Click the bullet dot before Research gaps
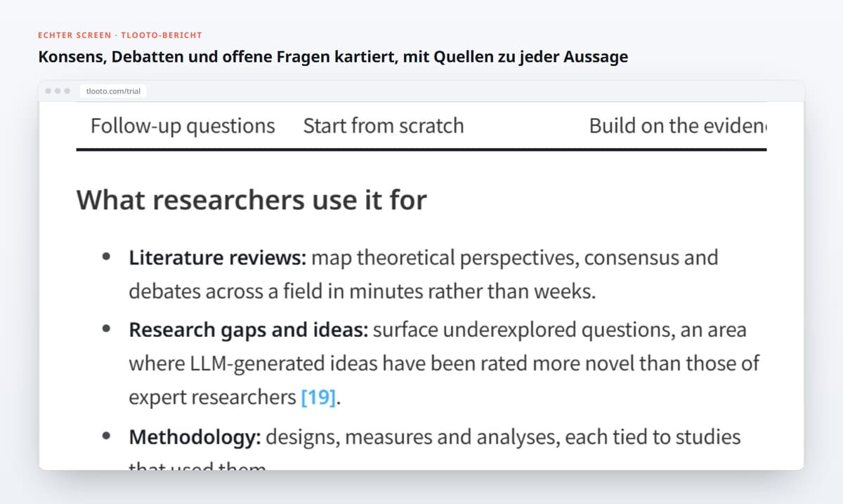This screenshot has height=504, width=843. tap(107, 329)
